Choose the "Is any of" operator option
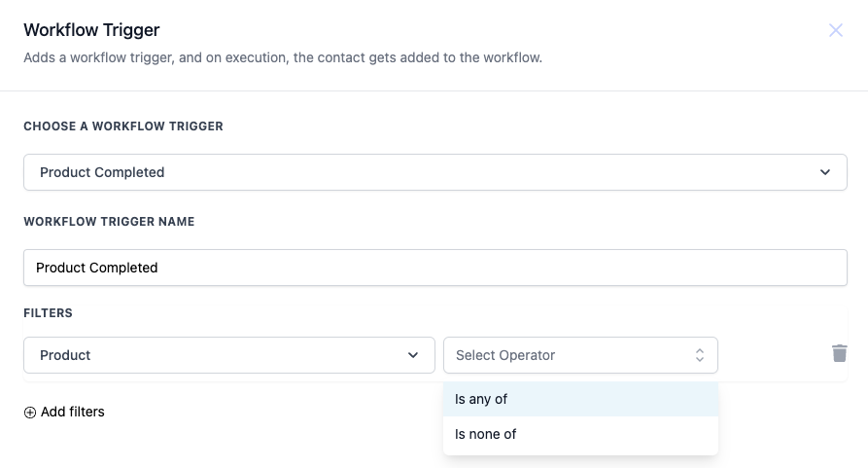 click(x=579, y=399)
